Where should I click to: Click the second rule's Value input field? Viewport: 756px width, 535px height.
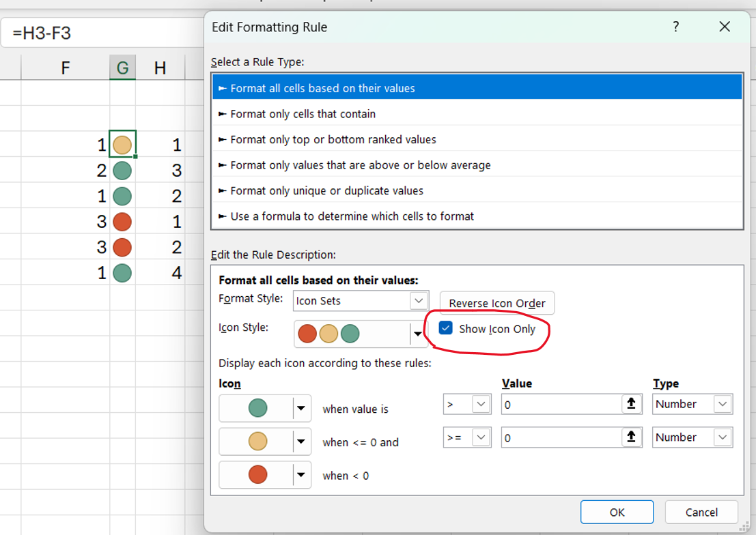pos(561,437)
